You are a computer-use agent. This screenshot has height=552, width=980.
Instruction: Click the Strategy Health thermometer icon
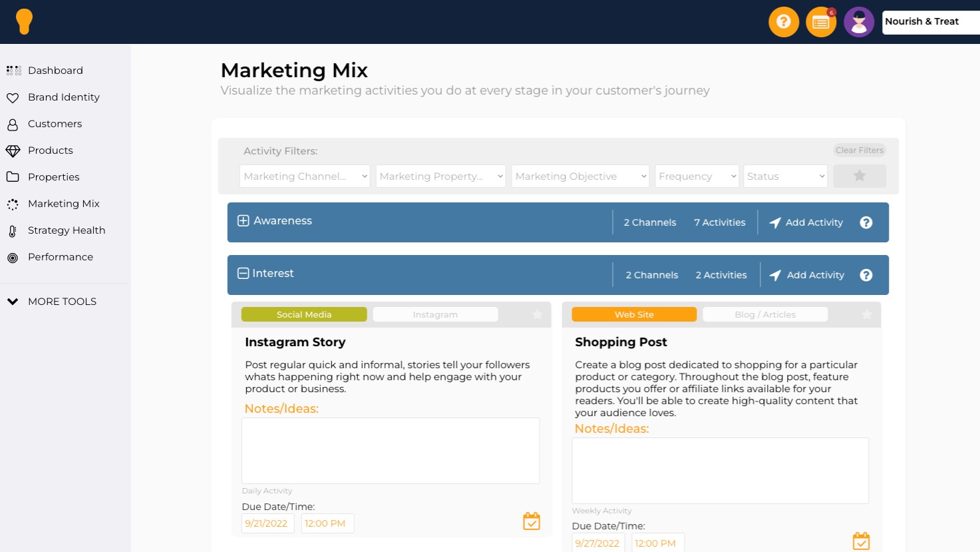(x=13, y=231)
